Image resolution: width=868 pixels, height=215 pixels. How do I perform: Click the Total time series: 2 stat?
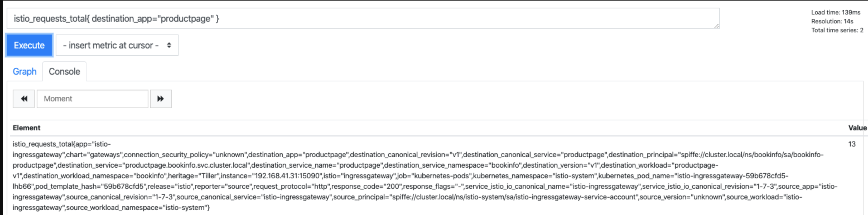(x=837, y=30)
